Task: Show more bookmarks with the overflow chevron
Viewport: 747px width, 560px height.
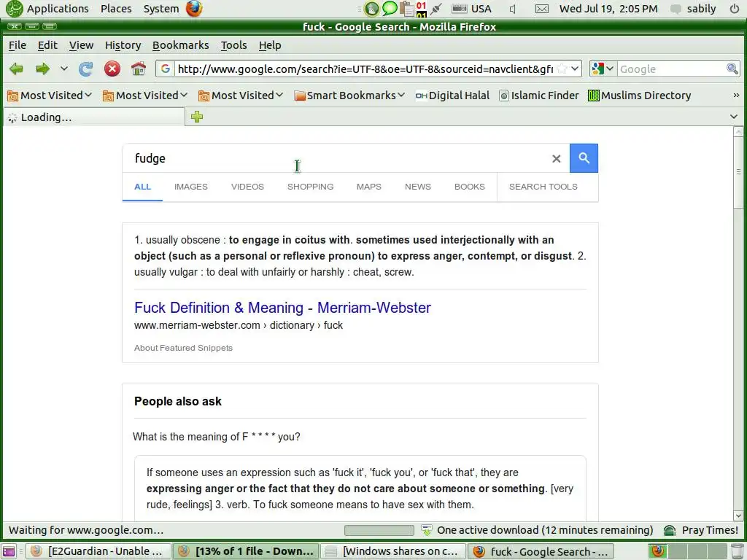Action: coord(736,96)
